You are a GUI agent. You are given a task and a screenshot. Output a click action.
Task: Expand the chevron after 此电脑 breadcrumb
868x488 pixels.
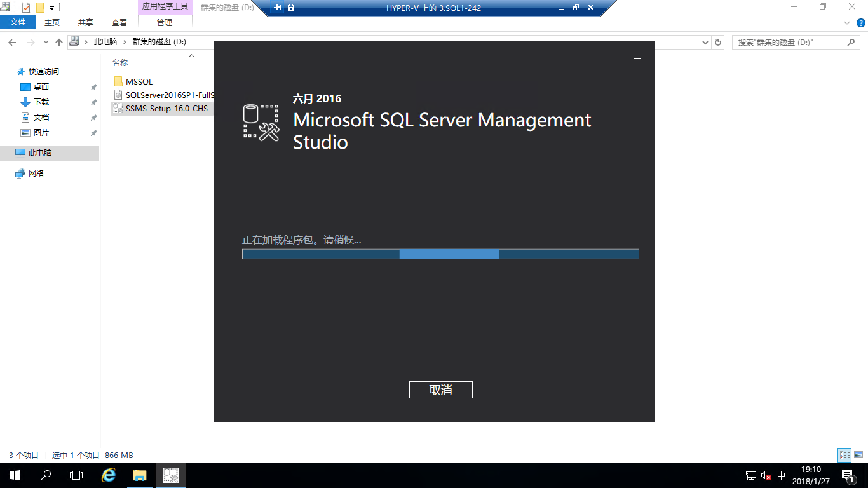(x=125, y=42)
